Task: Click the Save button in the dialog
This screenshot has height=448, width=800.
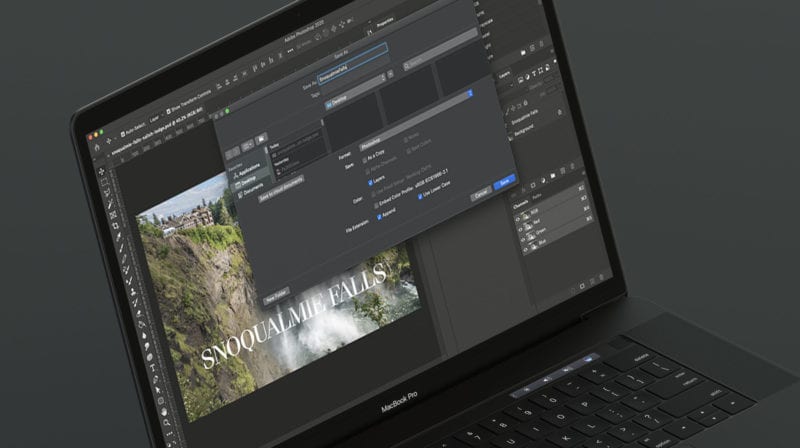Action: tap(506, 181)
